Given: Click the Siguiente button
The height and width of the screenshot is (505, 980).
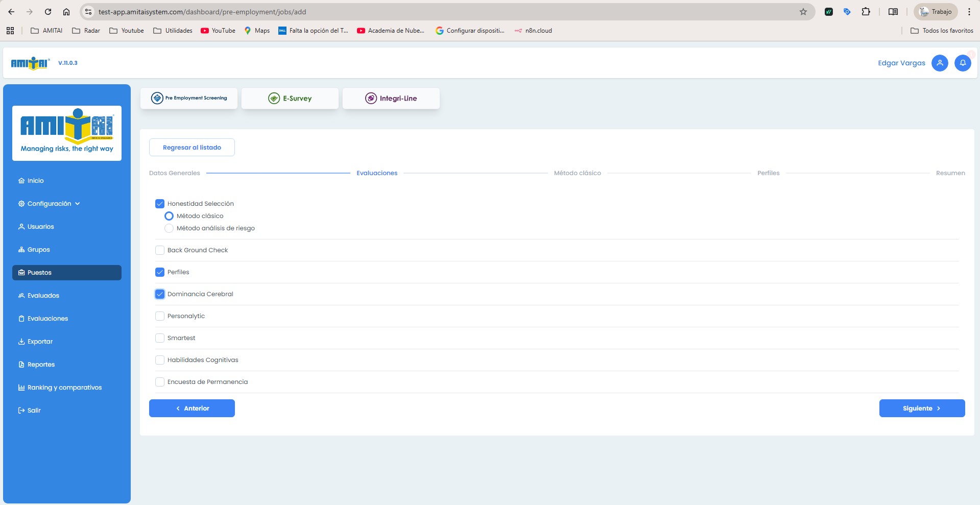Looking at the screenshot, I should 921,408.
